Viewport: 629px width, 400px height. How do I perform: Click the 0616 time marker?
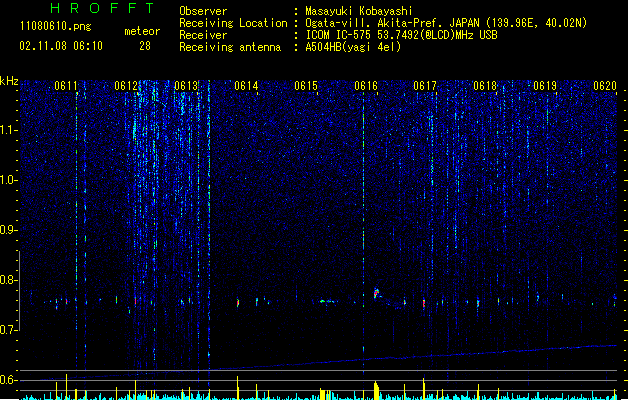click(366, 86)
